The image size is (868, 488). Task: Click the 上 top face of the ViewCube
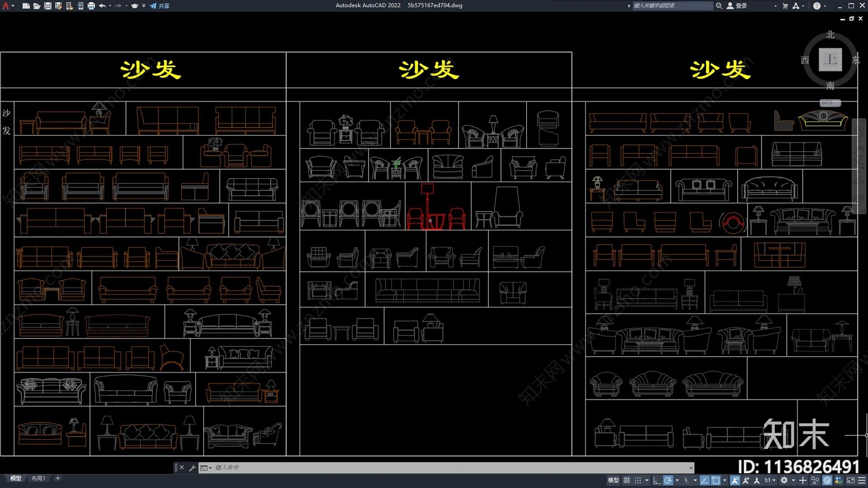click(830, 60)
